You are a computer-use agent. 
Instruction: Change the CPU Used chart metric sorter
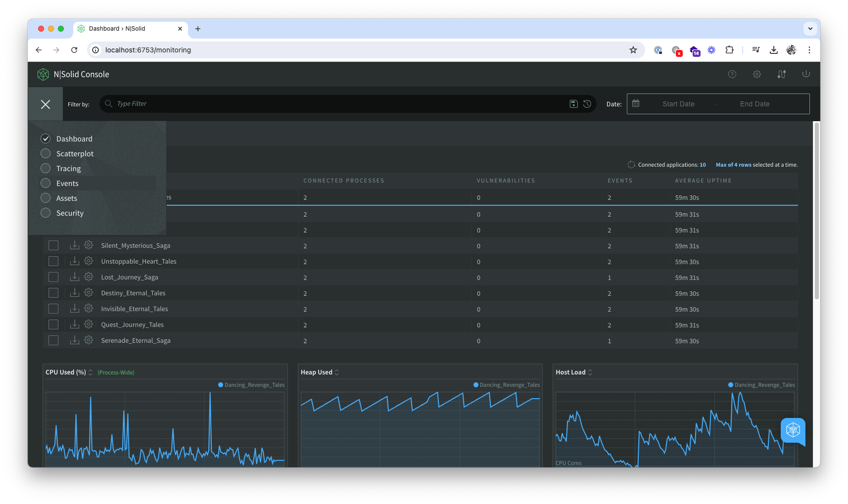pos(90,372)
